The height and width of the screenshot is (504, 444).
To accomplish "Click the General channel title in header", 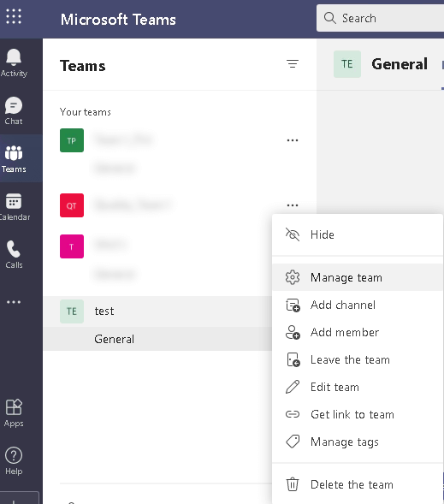I will pyautogui.click(x=400, y=64).
